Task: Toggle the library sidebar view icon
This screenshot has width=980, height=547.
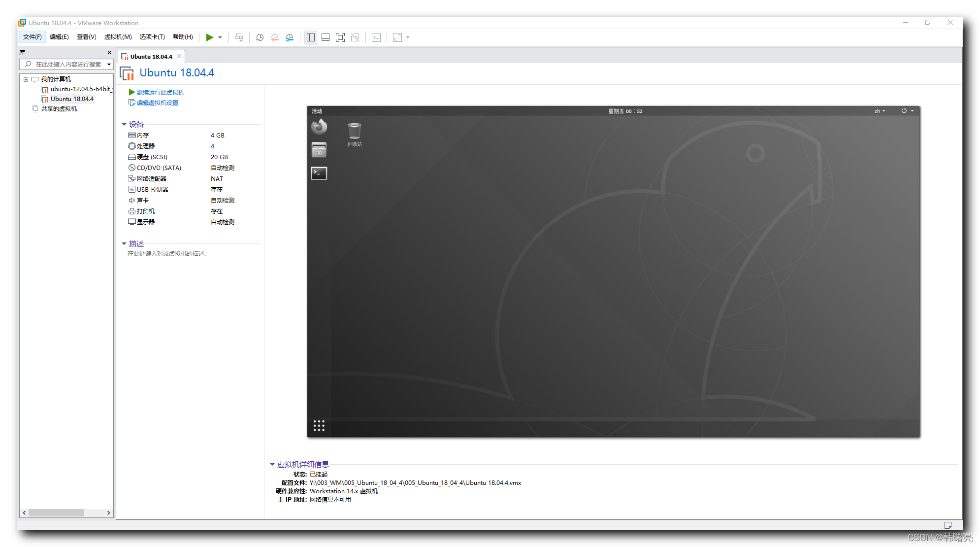Action: coord(311,37)
